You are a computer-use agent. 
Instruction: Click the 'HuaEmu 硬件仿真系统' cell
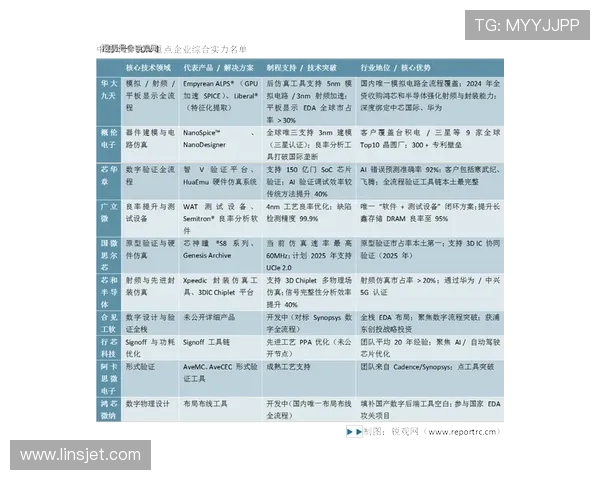click(220, 181)
